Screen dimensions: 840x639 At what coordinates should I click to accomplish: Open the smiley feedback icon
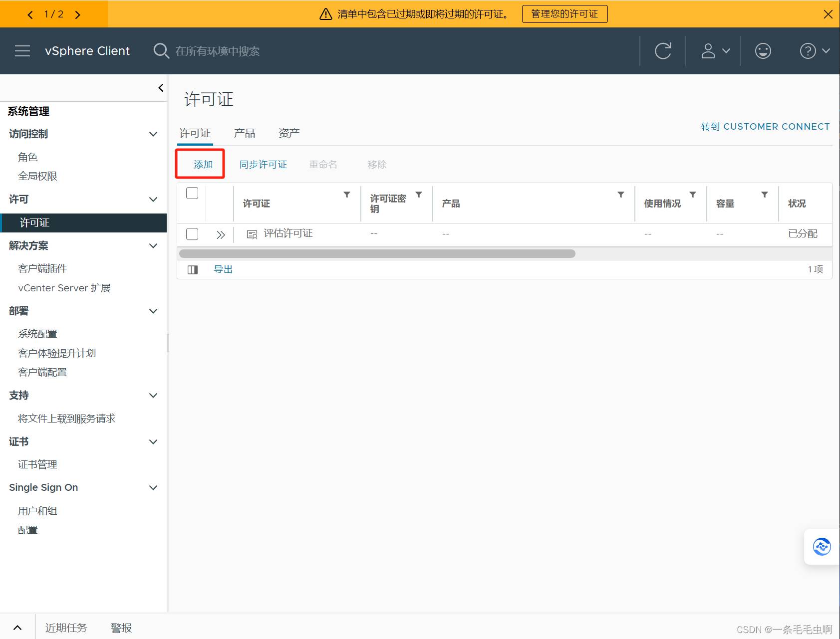pos(763,51)
